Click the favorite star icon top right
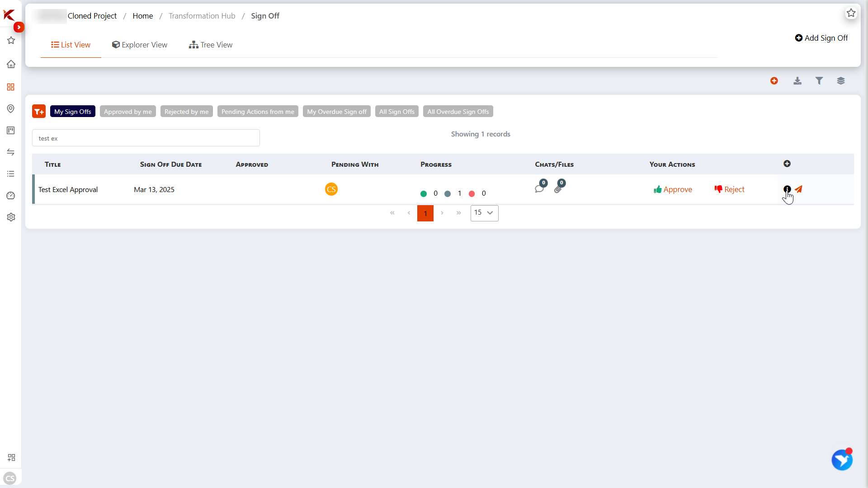868x488 pixels. pyautogui.click(x=851, y=13)
